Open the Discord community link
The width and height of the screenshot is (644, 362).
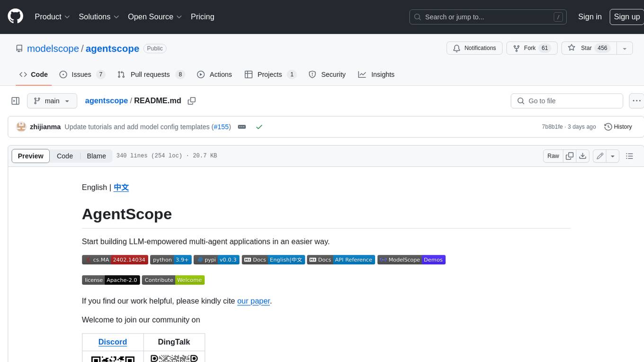pos(113,342)
